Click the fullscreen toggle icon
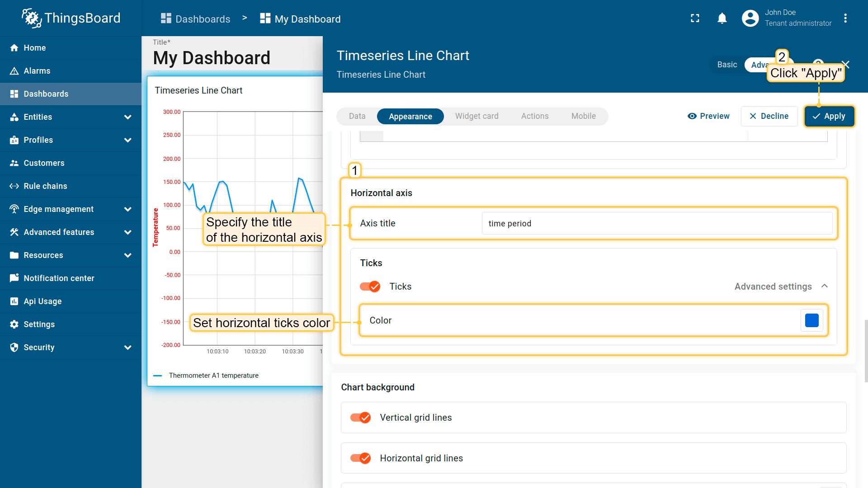Image resolution: width=868 pixels, height=488 pixels. click(695, 19)
